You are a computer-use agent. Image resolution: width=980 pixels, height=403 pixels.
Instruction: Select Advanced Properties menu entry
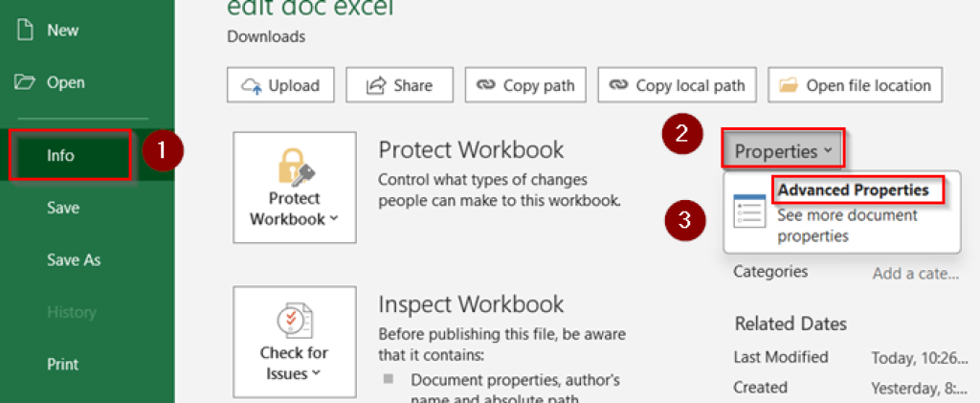pos(853,190)
